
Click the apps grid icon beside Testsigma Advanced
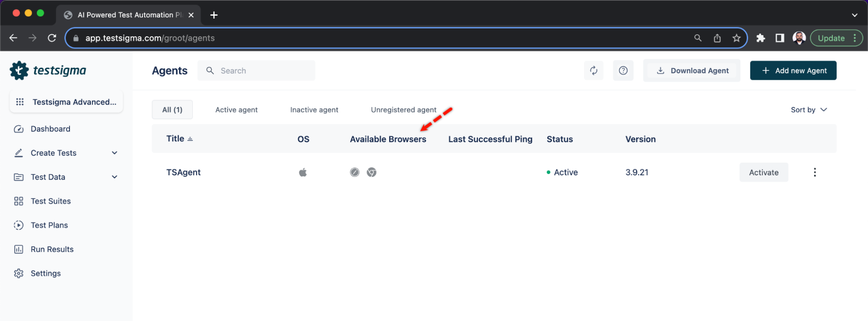[20, 102]
